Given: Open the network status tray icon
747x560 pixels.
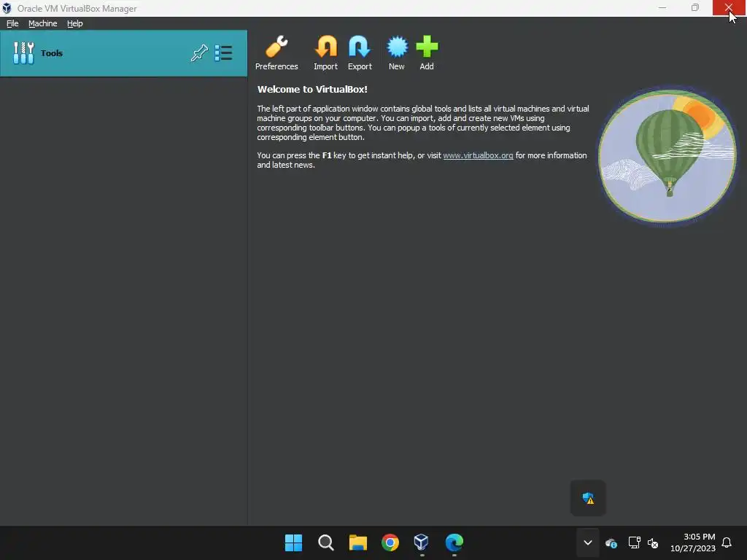Looking at the screenshot, I should 634,542.
